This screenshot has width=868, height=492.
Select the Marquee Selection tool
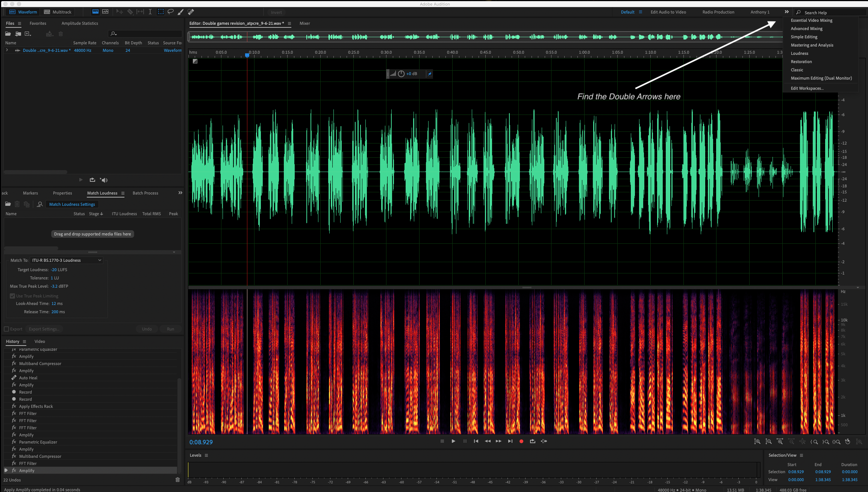(x=161, y=12)
